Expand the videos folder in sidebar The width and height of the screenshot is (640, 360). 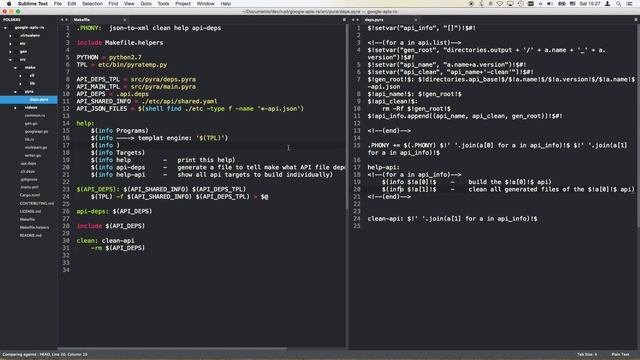[x=16, y=108]
